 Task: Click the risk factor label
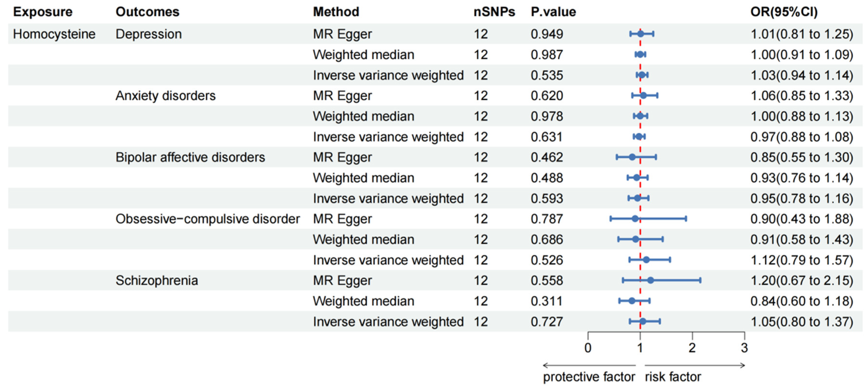coord(673,377)
